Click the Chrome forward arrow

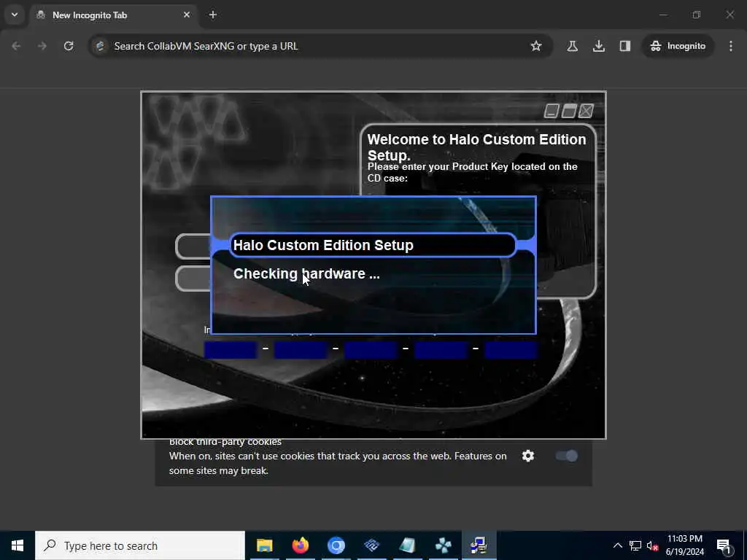tap(42, 46)
